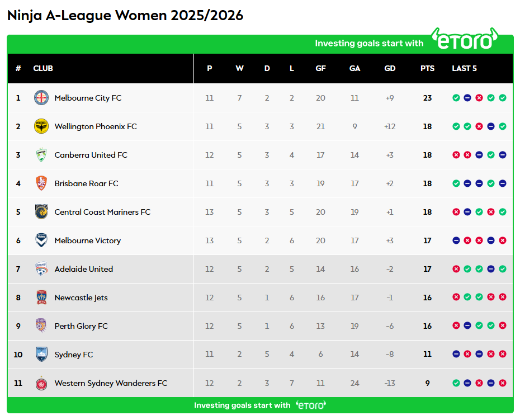Click the Wellington Phoenix FC crest icon
This screenshot has height=420, width=520.
41,126
